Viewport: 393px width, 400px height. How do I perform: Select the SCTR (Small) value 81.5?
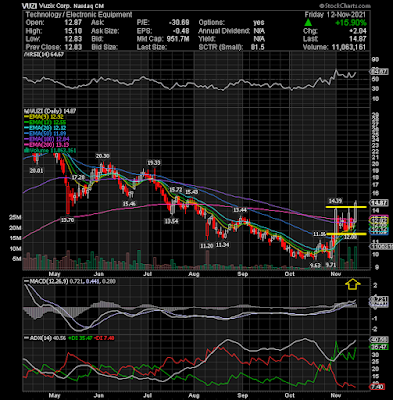pyautogui.click(x=258, y=47)
